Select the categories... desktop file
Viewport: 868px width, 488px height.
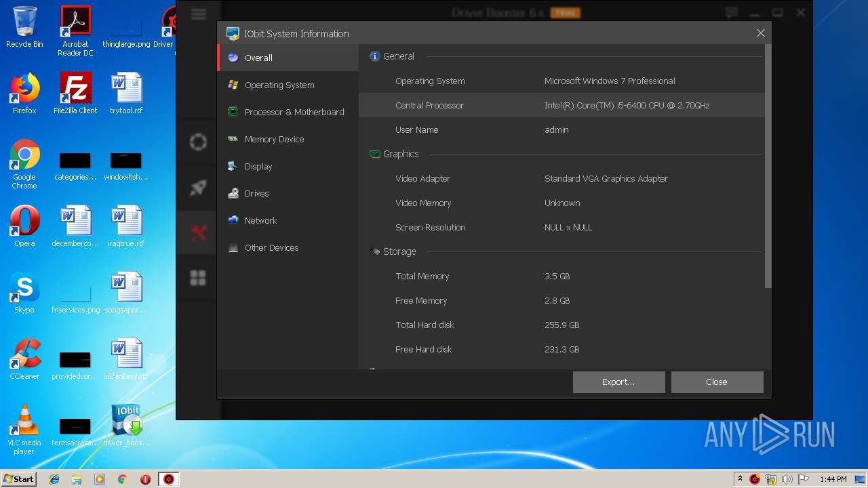click(x=75, y=166)
